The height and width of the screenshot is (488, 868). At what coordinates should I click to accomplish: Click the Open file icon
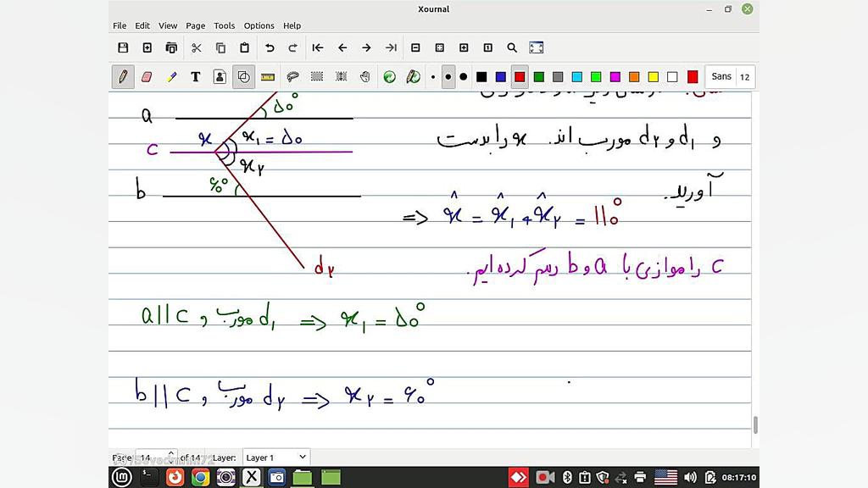(x=171, y=47)
